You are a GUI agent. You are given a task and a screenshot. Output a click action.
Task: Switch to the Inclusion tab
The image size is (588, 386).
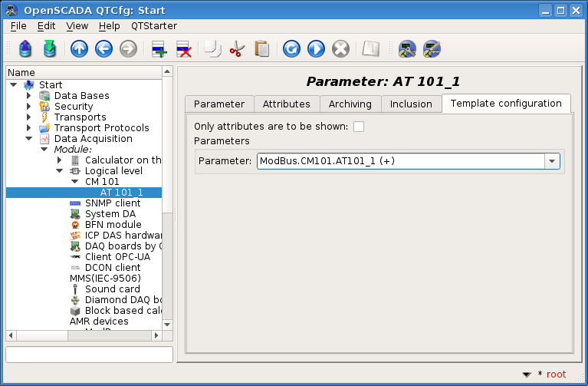click(411, 104)
